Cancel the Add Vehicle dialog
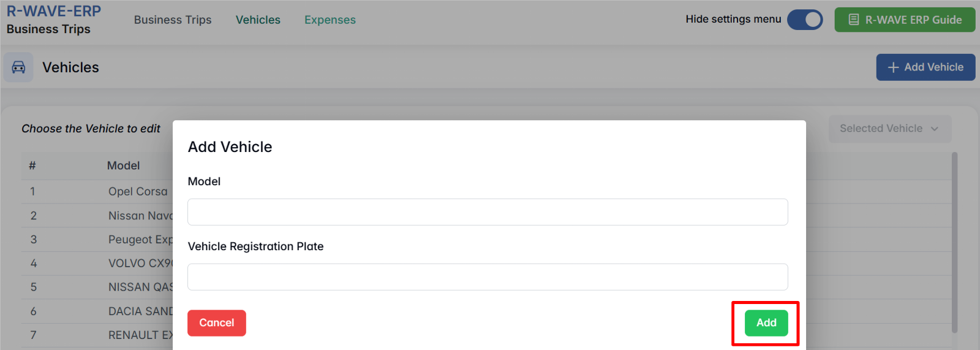Viewport: 980px width, 350px height. (217, 323)
